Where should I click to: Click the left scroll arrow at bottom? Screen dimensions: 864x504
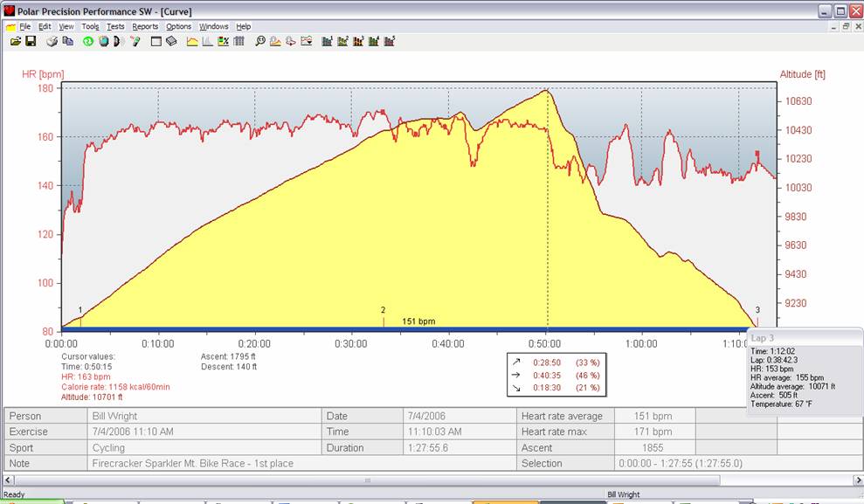pyautogui.click(x=8, y=480)
